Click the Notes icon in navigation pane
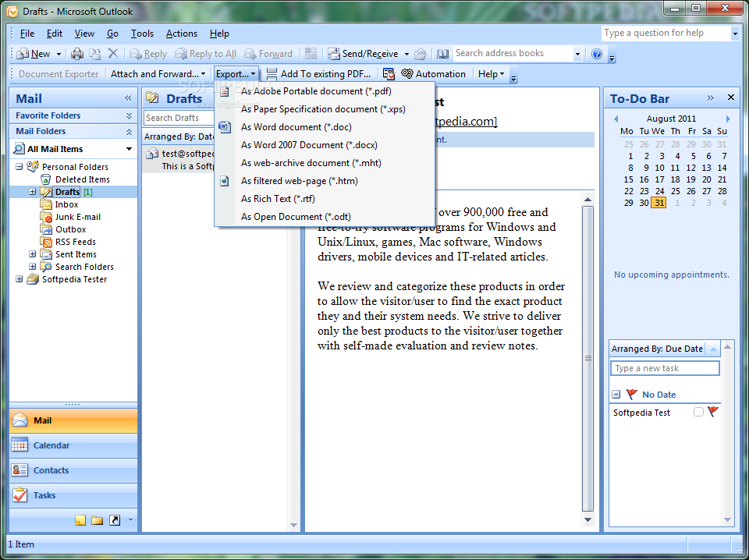The image size is (749, 560). (x=80, y=520)
